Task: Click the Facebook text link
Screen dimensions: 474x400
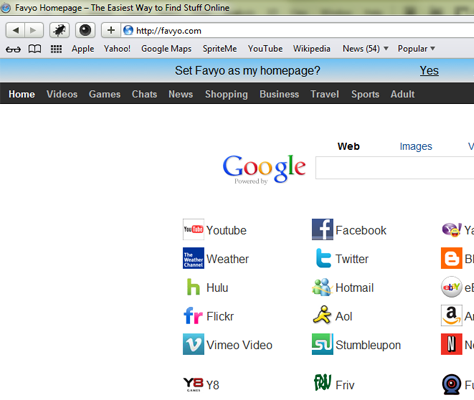Action: [361, 230]
